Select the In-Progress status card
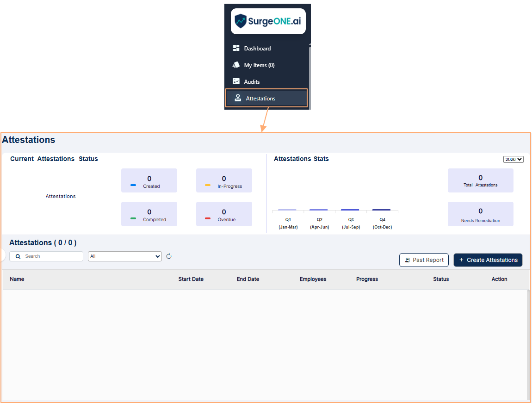 [224, 180]
